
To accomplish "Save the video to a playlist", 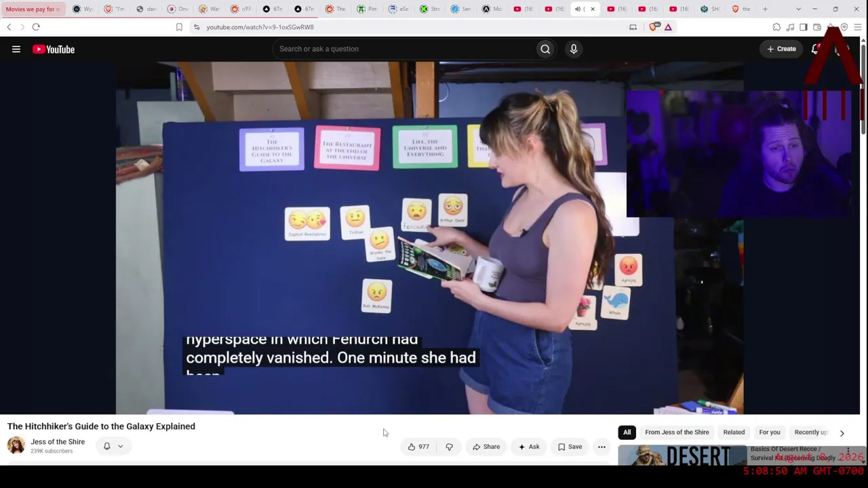I will [x=570, y=447].
